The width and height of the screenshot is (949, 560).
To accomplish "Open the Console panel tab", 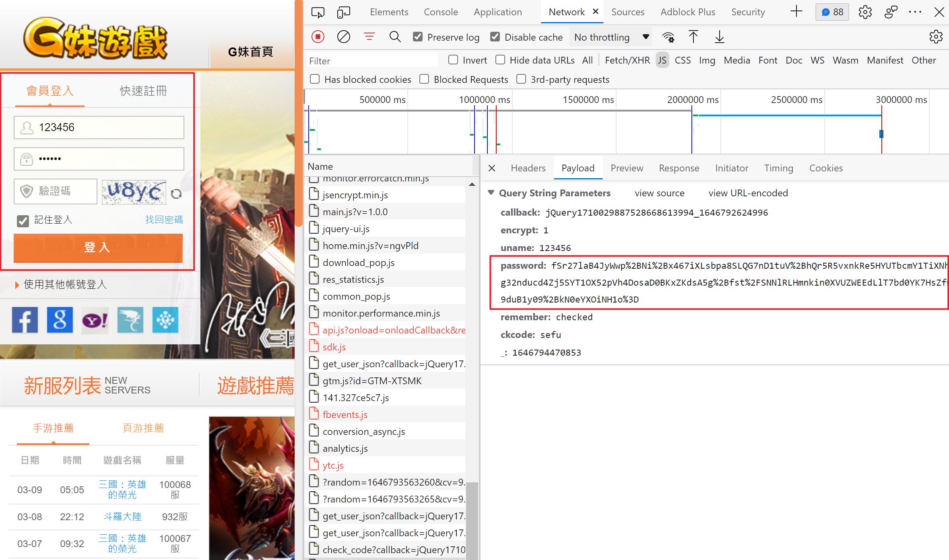I will click(x=440, y=12).
